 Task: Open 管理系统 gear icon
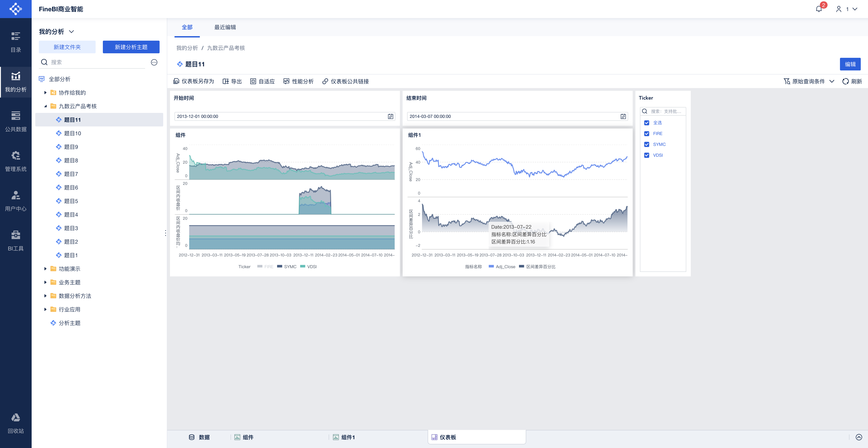(16, 155)
